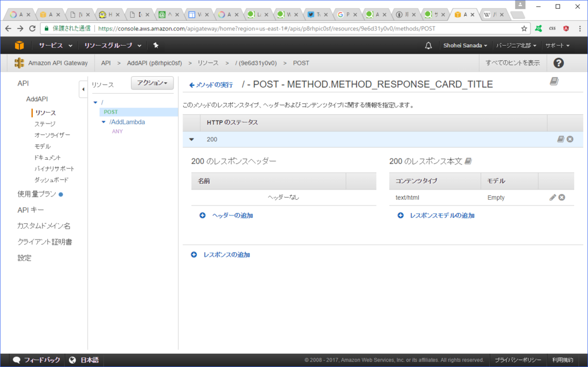
Task: Click the browser address bar URL
Action: 266,29
